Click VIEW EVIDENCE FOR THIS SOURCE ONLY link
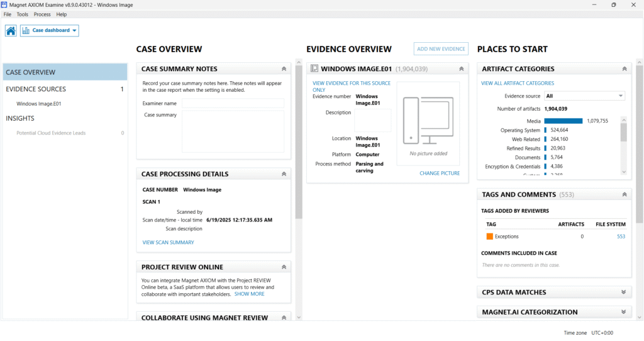This screenshot has height=341, width=644. coord(352,86)
